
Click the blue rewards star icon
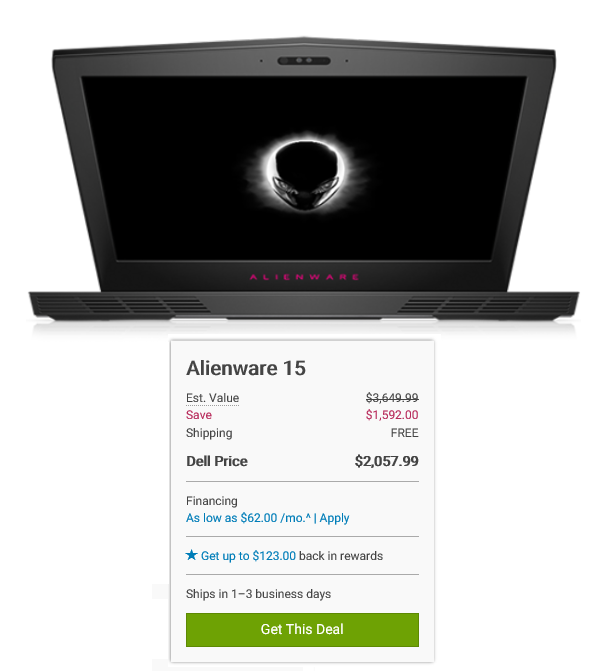191,555
